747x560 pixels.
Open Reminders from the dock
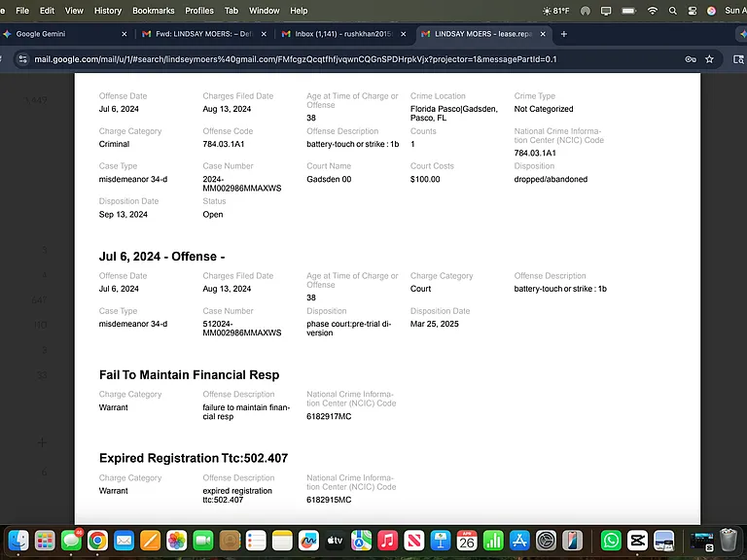click(256, 541)
